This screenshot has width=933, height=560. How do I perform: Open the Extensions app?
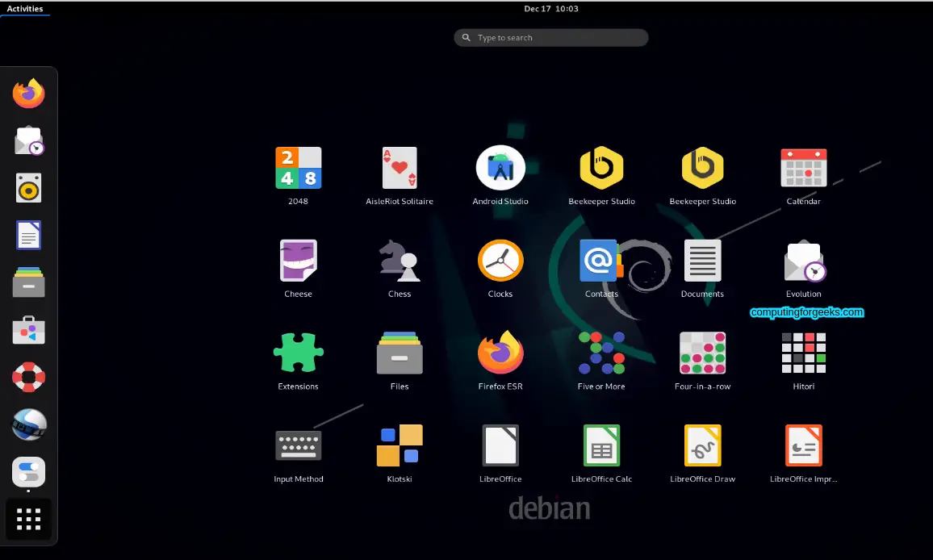(299, 353)
